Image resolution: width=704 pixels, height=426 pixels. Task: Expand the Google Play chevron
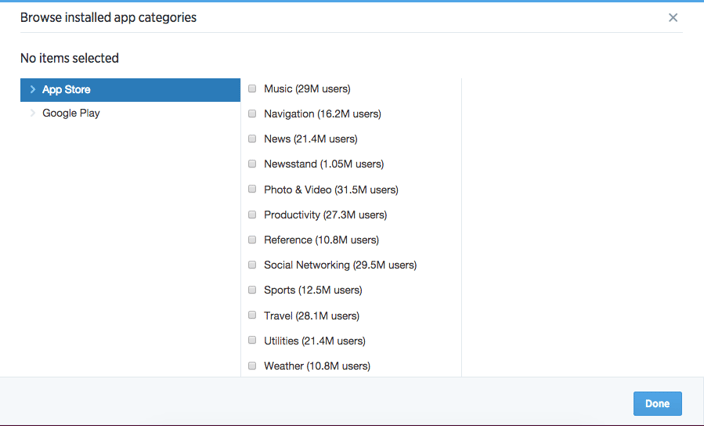tap(32, 113)
